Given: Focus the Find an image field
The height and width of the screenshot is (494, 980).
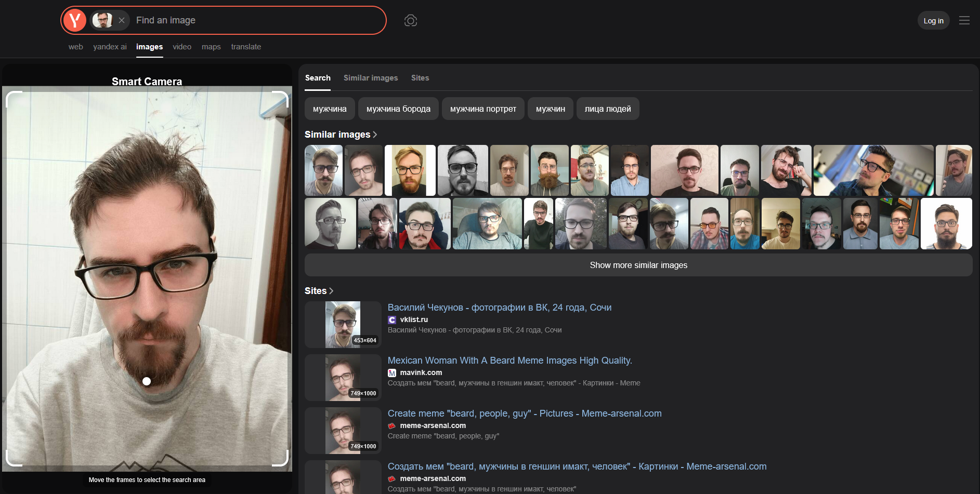Looking at the screenshot, I should [257, 20].
